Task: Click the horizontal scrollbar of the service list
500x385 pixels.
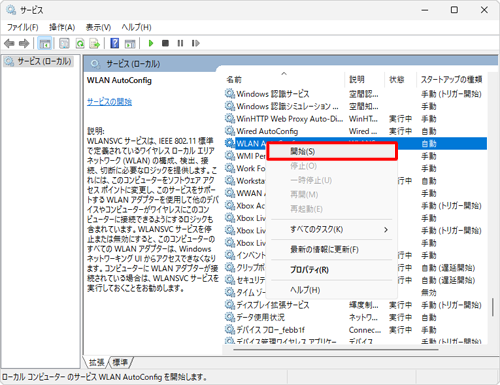Action: (336, 350)
